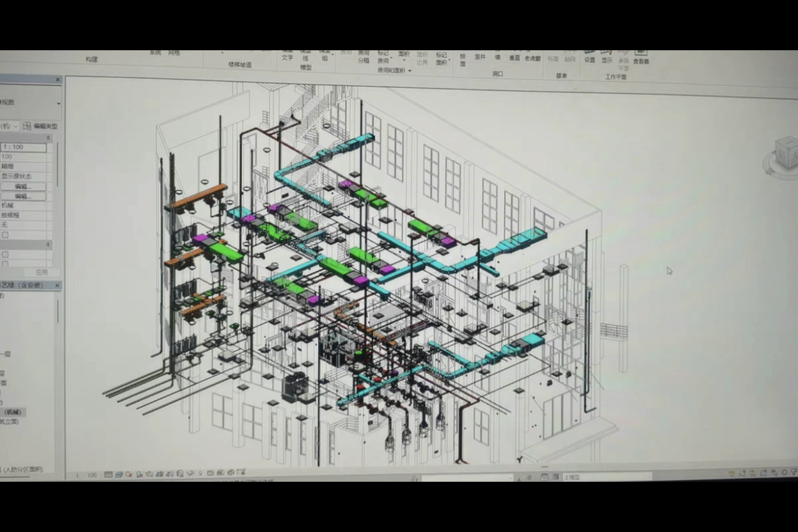Toggle first checkbox under second properties group
The image size is (798, 532).
point(5,255)
